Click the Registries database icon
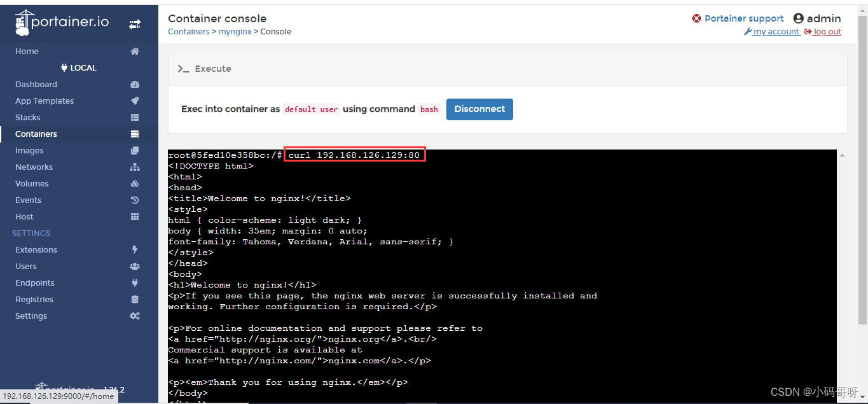Viewport: 868px width, 404px height. 135,300
